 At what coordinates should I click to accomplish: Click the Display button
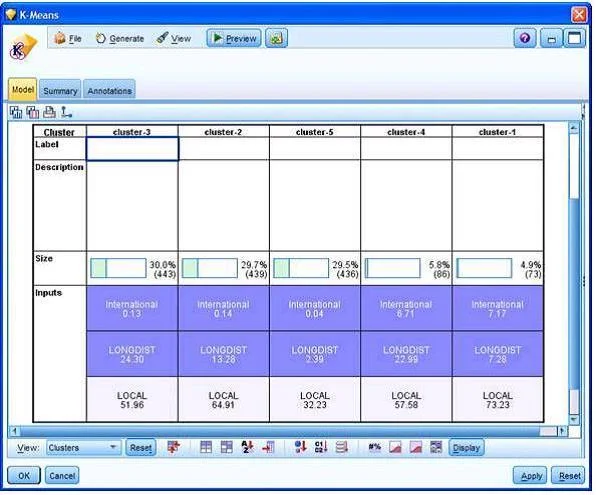466,447
